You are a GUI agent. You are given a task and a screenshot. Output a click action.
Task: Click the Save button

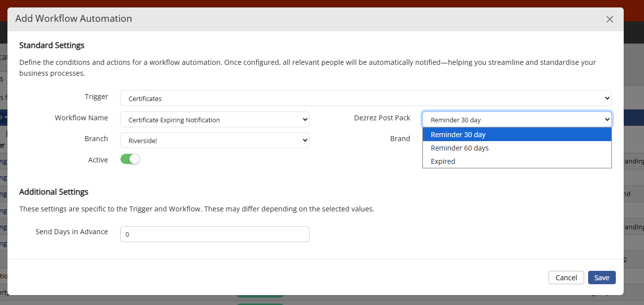601,277
